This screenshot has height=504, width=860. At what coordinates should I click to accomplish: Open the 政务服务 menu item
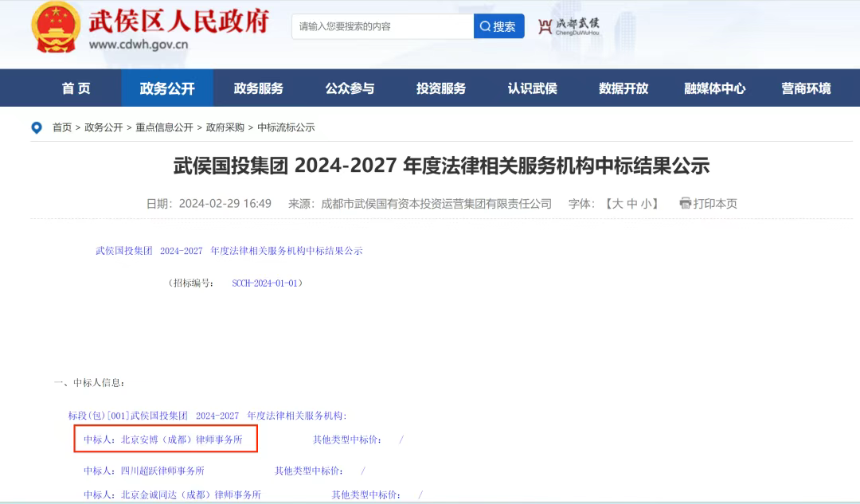(258, 88)
